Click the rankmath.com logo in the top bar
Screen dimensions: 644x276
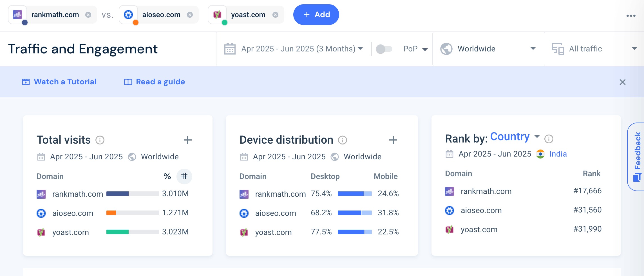[18, 15]
